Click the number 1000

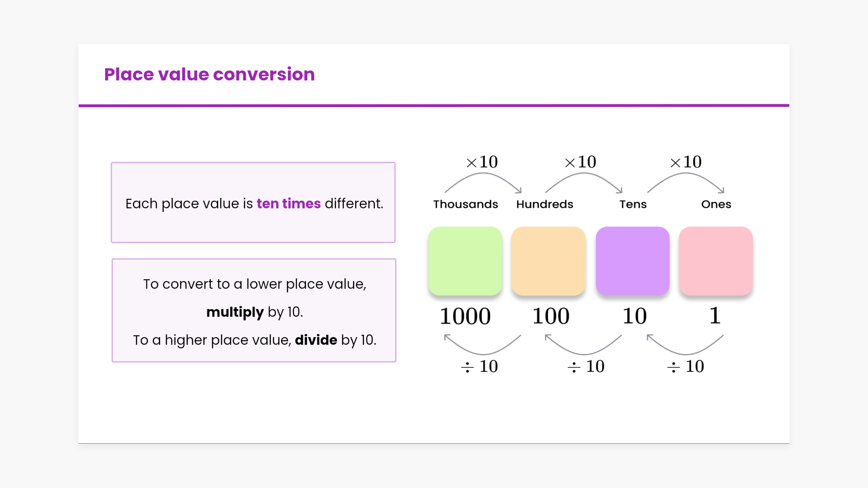465,316
